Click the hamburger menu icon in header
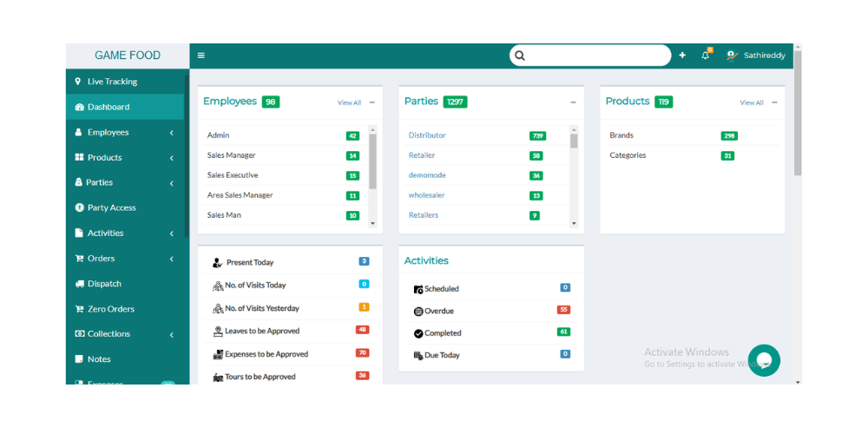The image size is (868, 434). coord(201,56)
